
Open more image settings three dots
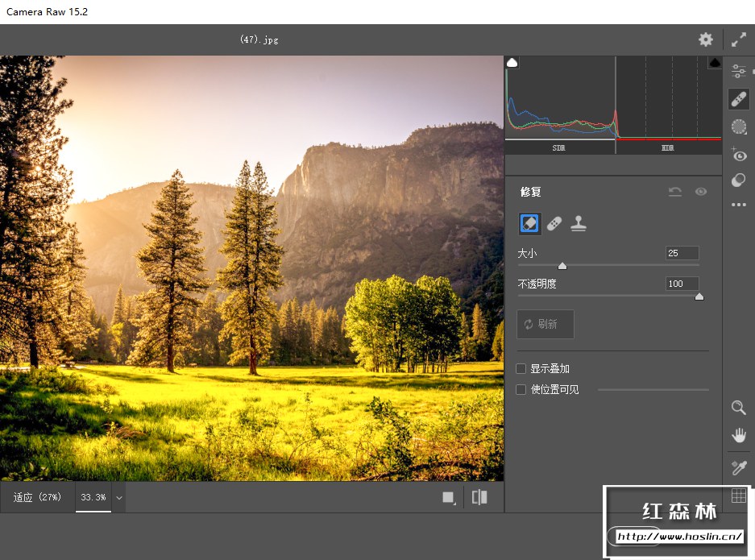coord(739,205)
